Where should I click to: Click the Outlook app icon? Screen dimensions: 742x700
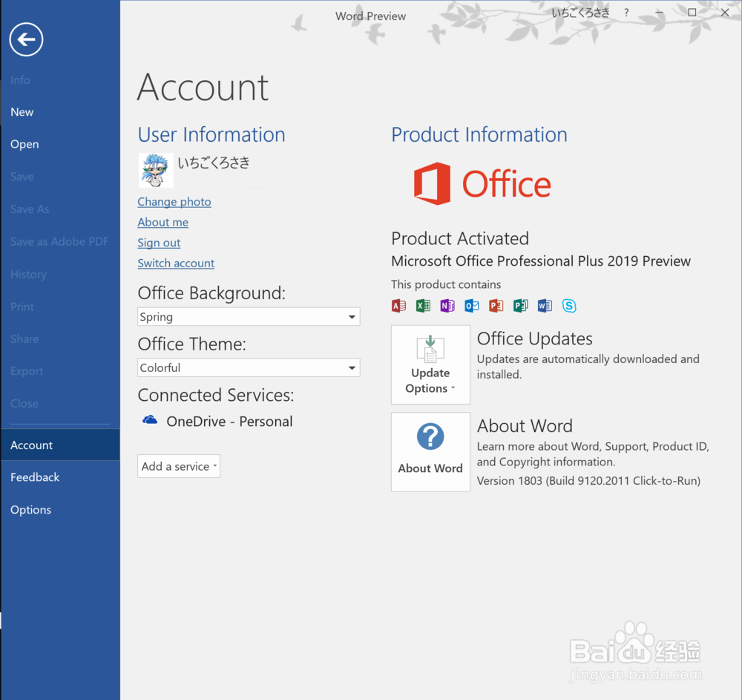click(472, 306)
